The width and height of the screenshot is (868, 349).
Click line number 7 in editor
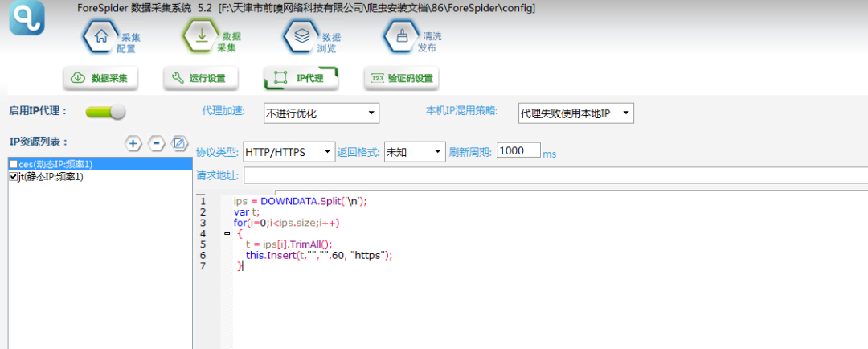(x=203, y=266)
